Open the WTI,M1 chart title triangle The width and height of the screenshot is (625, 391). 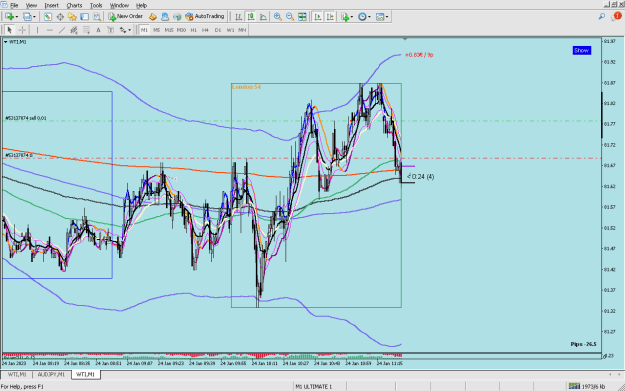(6, 42)
